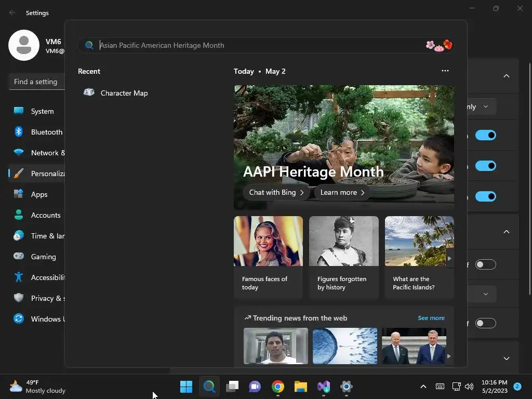Open Privacy & security in the Settings sidebar

click(x=37, y=298)
